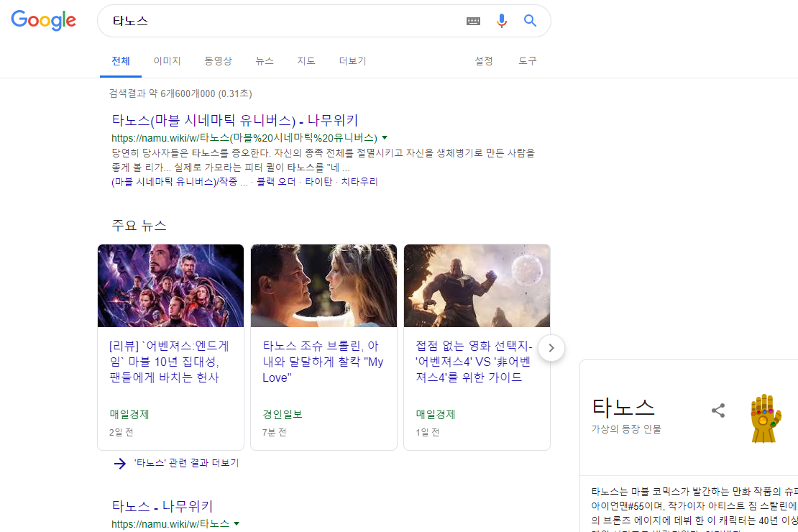This screenshot has height=532, width=798.
Task: Click the Avengers Endgame poster thumbnail
Action: [170, 286]
